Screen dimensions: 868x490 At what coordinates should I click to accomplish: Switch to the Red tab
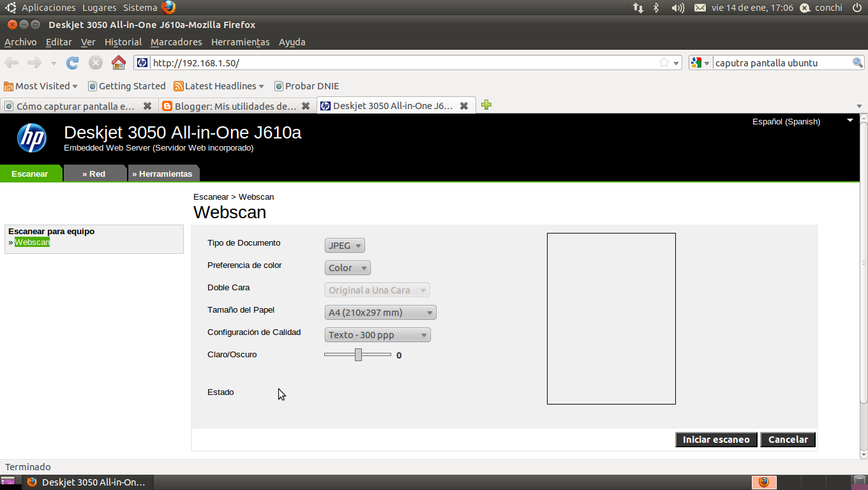[94, 174]
